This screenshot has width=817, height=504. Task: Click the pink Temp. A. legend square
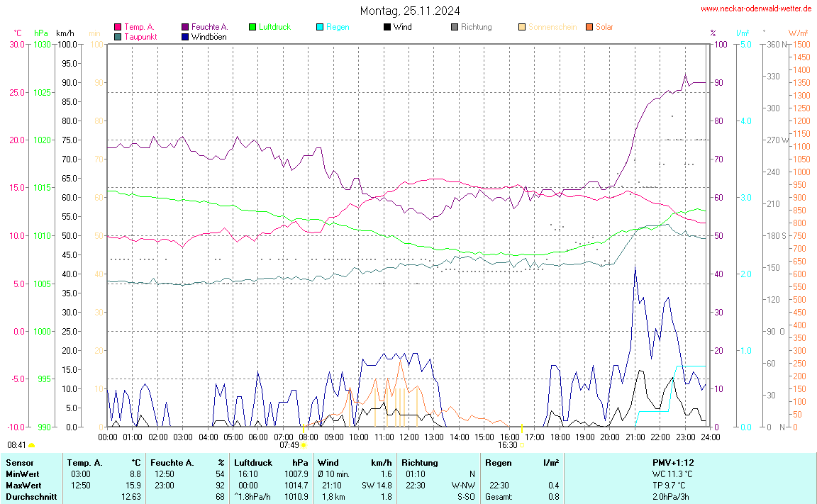pyautogui.click(x=118, y=27)
